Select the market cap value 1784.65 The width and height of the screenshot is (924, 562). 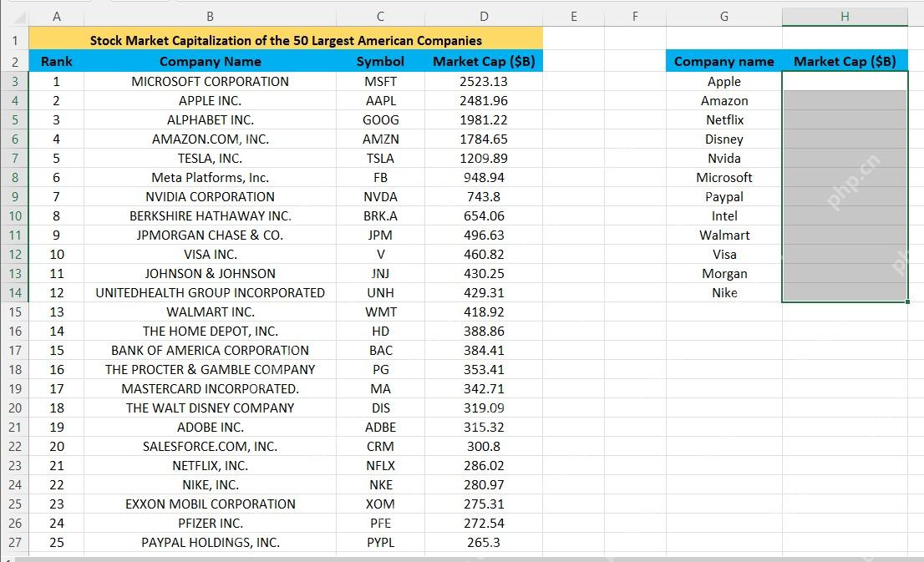[484, 139]
